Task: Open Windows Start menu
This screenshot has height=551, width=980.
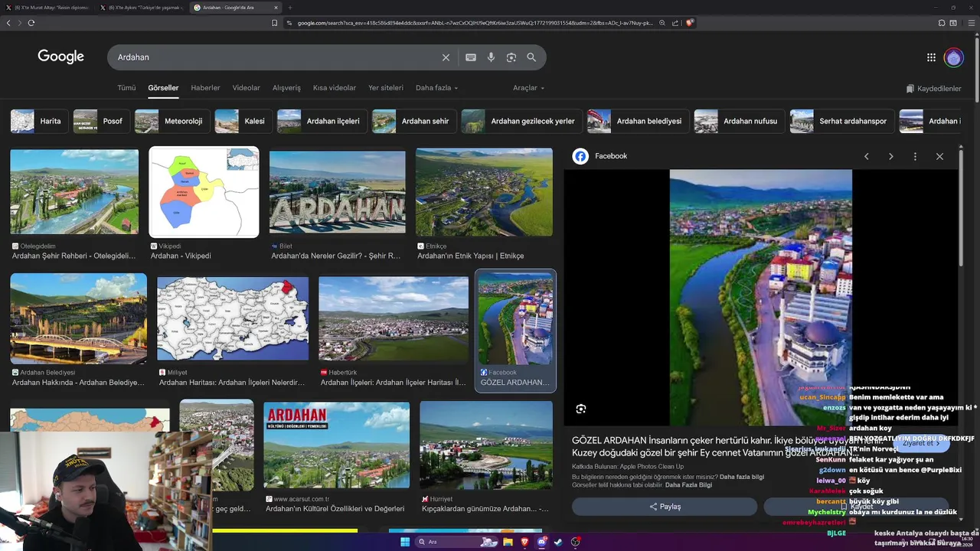Action: coord(405,542)
